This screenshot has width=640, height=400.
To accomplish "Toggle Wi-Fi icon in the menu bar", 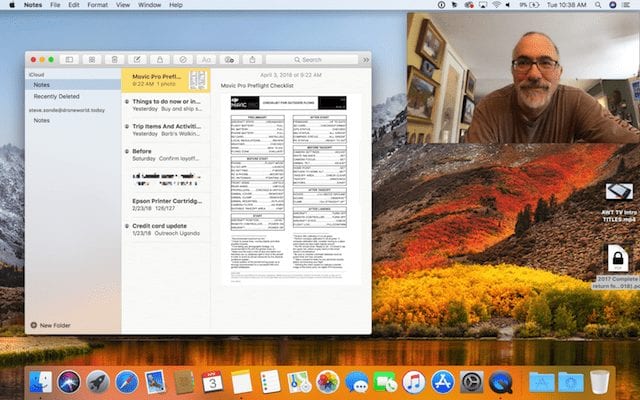I will 497,6.
